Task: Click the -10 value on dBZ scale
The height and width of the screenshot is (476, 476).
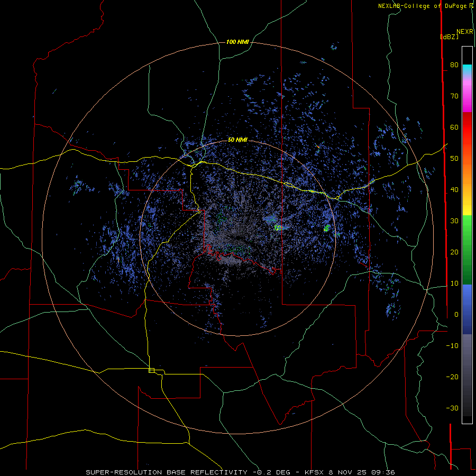Action: (452, 346)
